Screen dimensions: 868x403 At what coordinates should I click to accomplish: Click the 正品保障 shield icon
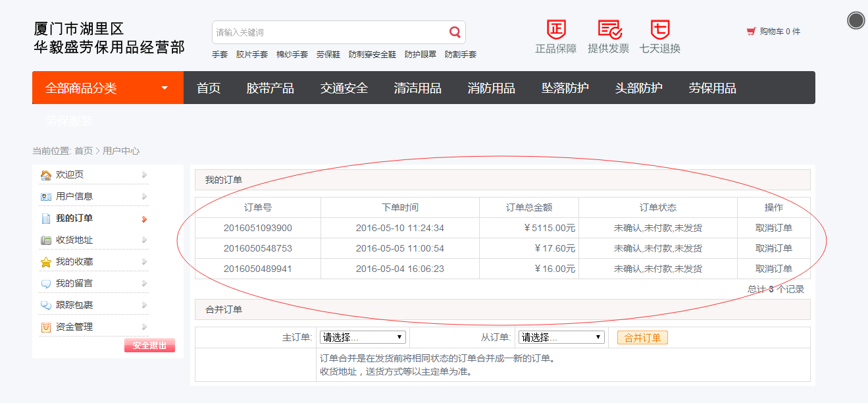556,30
